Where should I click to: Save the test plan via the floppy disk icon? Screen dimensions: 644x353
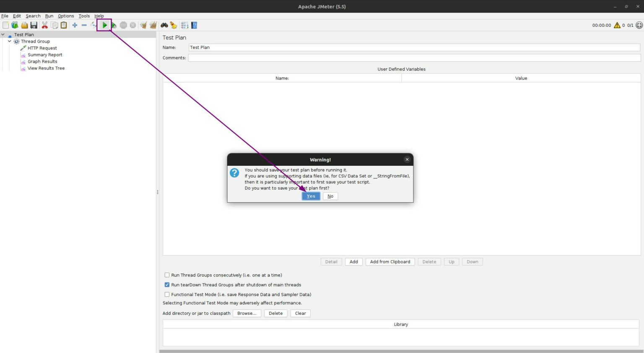pyautogui.click(x=34, y=25)
